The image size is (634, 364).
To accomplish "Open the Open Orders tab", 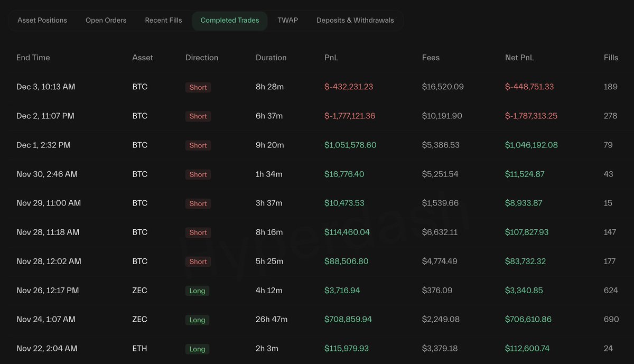I will click(106, 21).
